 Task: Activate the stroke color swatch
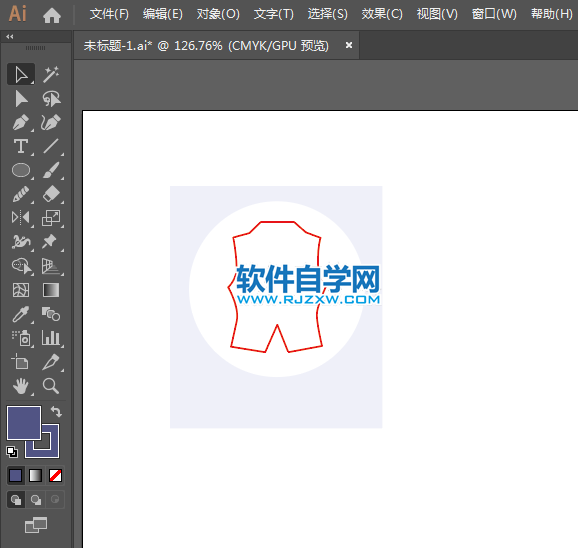(x=51, y=450)
